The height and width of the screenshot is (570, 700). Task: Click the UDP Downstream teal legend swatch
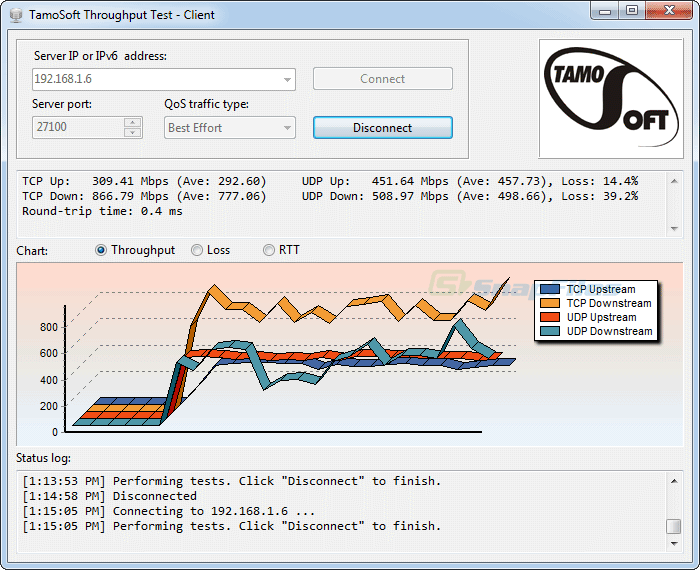pos(550,331)
